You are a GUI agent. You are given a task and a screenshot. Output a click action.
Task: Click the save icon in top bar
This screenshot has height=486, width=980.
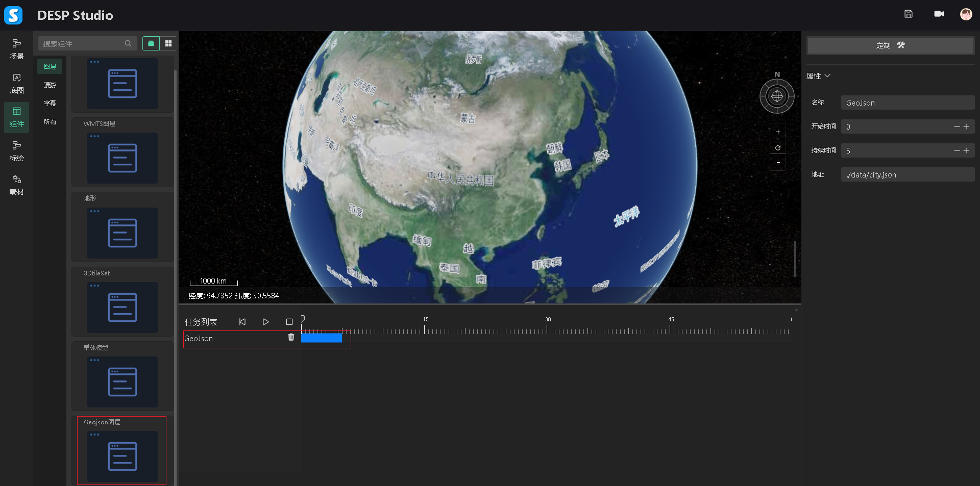pos(908,14)
